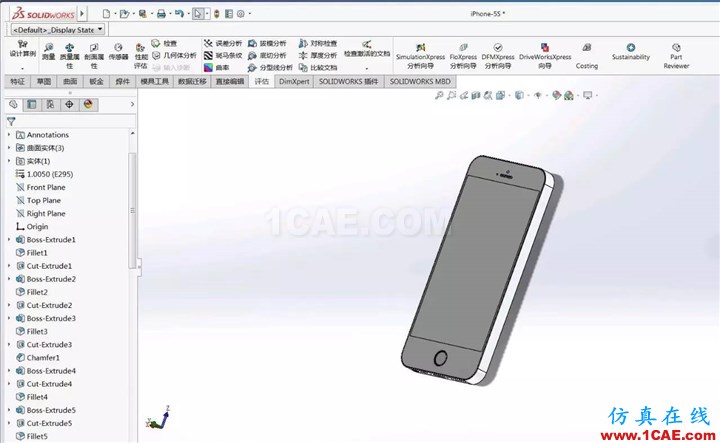This screenshot has height=443, width=720.
Task: Open the 测量 measure tool
Action: 48,52
